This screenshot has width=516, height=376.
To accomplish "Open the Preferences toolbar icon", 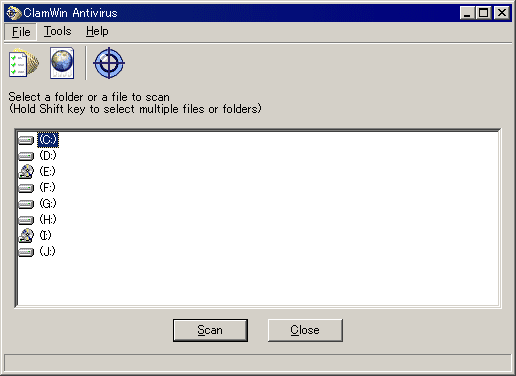I will click(x=24, y=63).
